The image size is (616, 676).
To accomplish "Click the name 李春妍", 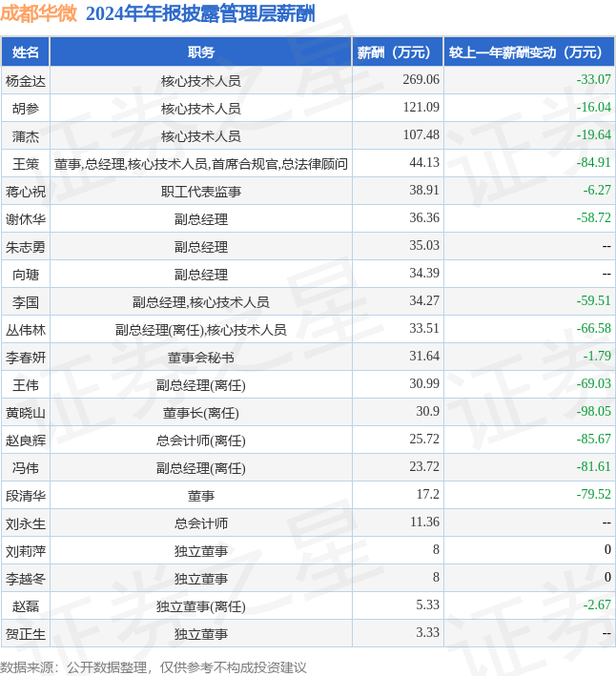I will point(26,357).
